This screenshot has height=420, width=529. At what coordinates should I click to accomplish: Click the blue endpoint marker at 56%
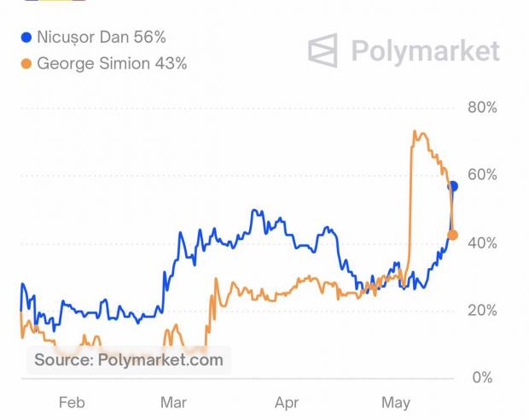tap(453, 186)
